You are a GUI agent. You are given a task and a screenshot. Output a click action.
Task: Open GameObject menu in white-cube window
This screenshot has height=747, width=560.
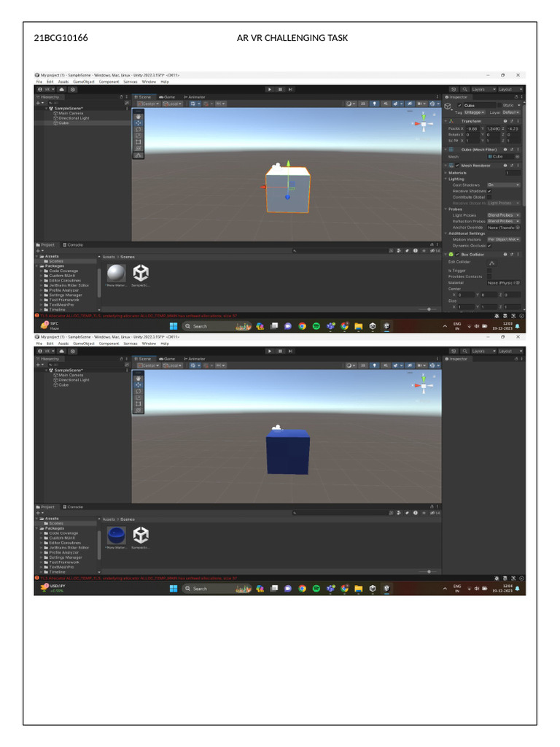[x=84, y=82]
